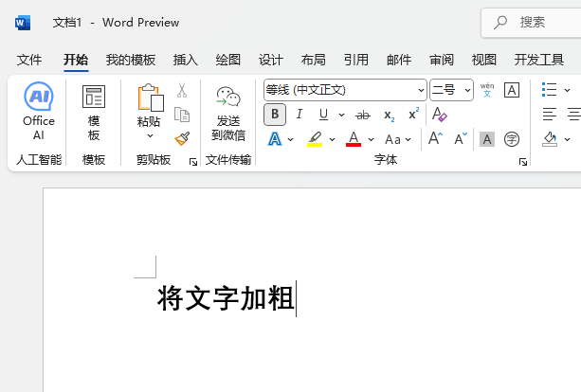This screenshot has width=581, height=392.
Task: Expand shading bucket dropdown arrow
Action: (567, 139)
